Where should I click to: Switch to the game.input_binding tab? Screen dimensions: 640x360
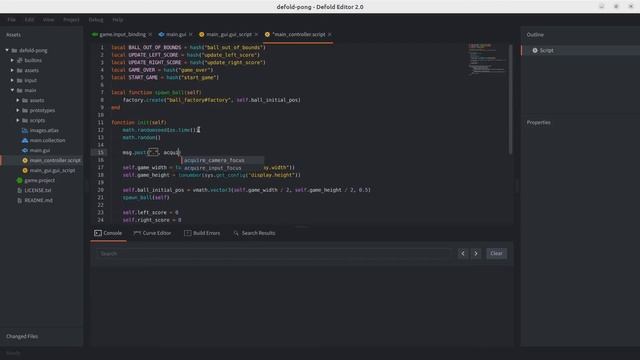(x=122, y=35)
